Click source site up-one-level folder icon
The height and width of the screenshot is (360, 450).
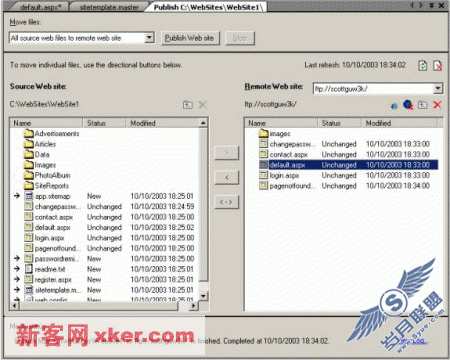(x=188, y=105)
